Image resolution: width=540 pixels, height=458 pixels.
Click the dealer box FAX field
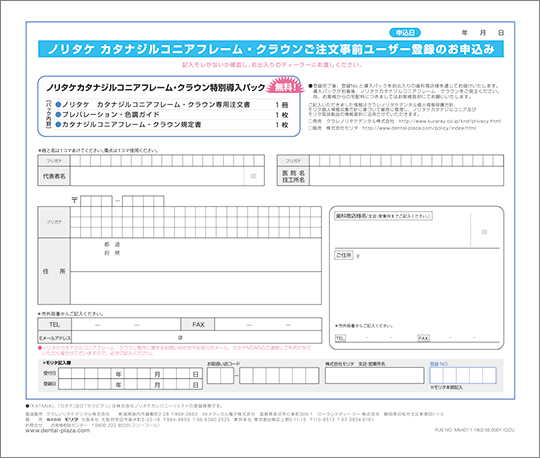464,338
